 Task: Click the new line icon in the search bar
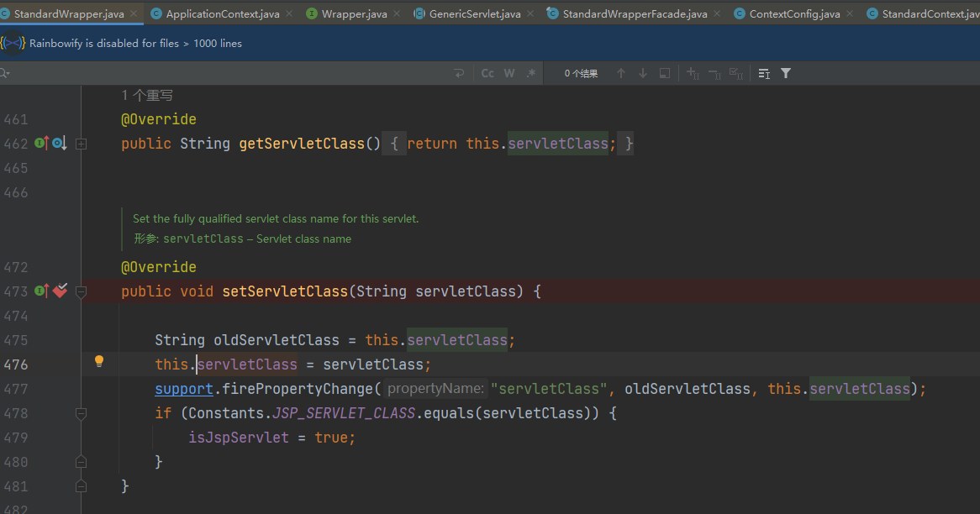click(x=460, y=74)
